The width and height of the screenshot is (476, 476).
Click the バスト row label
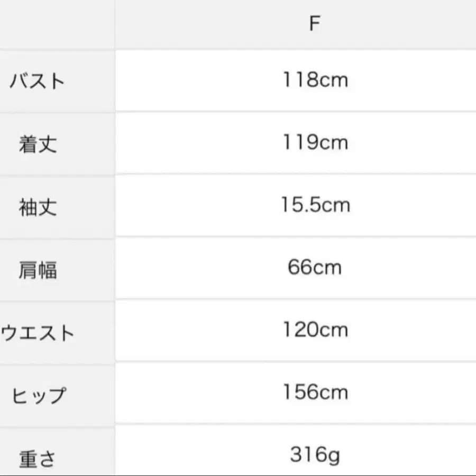tap(38, 81)
